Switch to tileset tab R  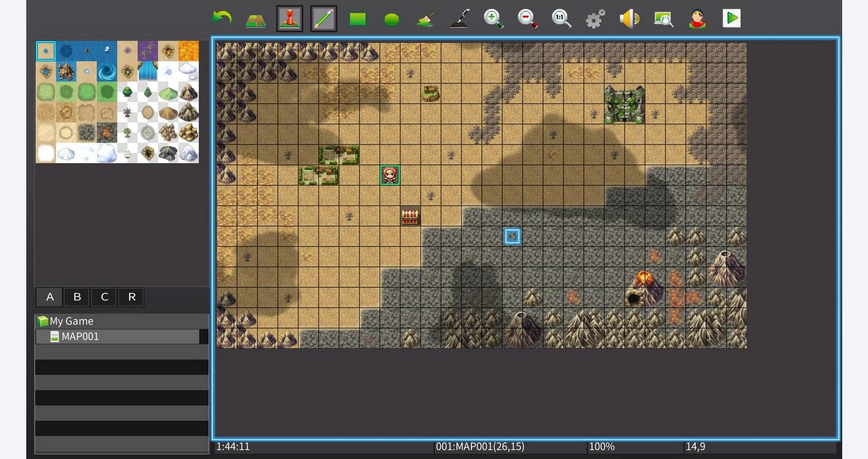131,297
